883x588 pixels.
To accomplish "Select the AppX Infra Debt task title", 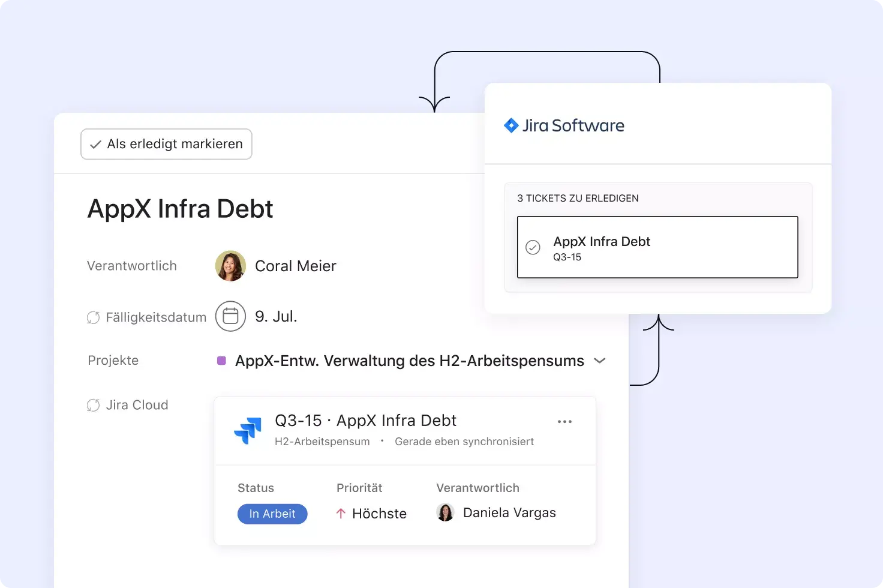I will (180, 209).
